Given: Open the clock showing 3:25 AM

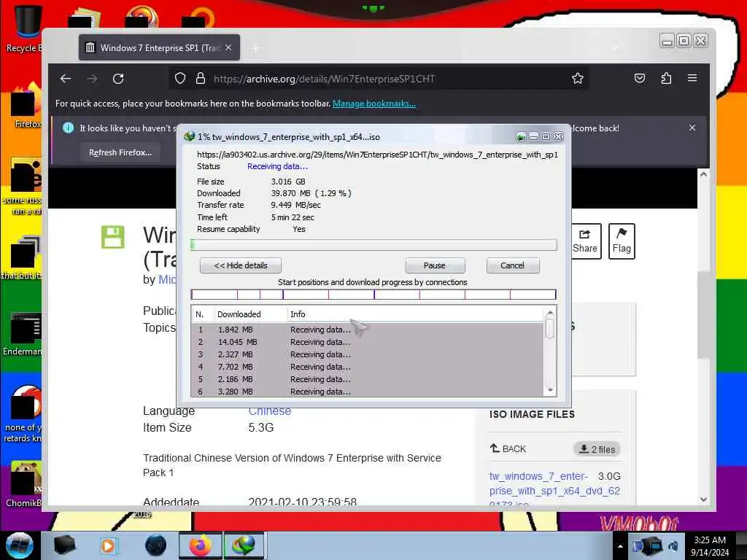Looking at the screenshot, I should click(x=710, y=546).
